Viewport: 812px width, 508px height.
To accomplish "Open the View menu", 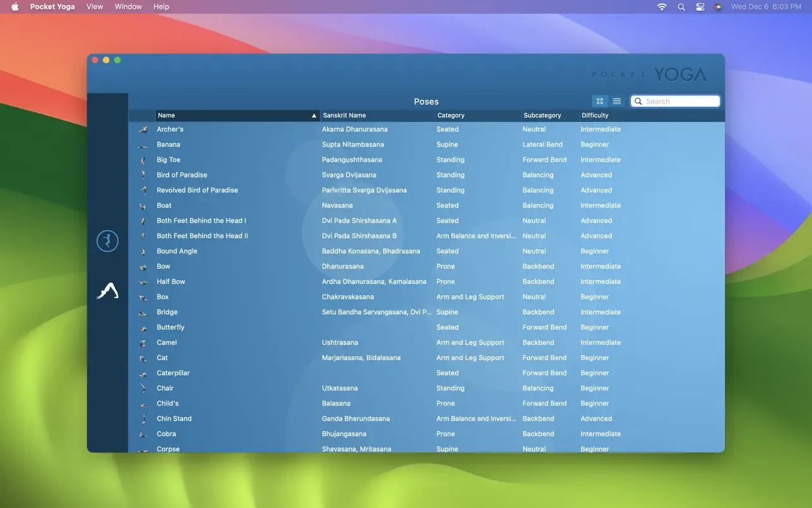I will pyautogui.click(x=95, y=6).
